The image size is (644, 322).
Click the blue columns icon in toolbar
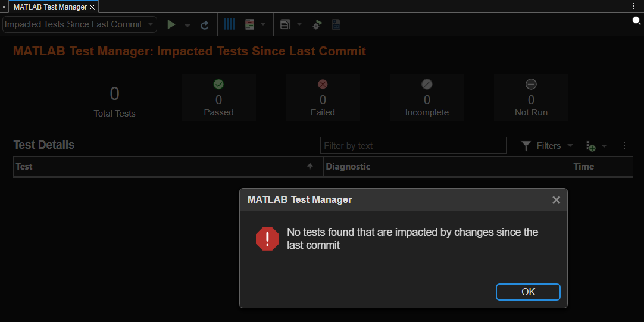coord(229,24)
